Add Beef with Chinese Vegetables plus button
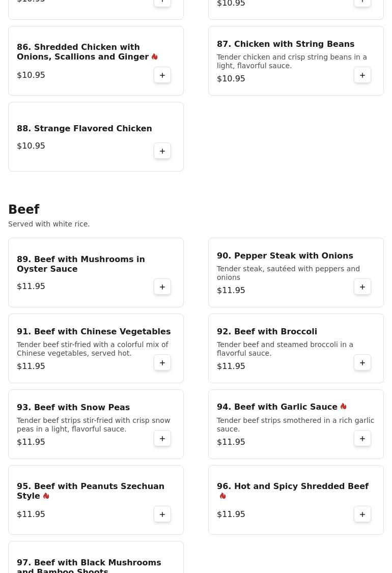This screenshot has height=573, width=392. coord(162,362)
